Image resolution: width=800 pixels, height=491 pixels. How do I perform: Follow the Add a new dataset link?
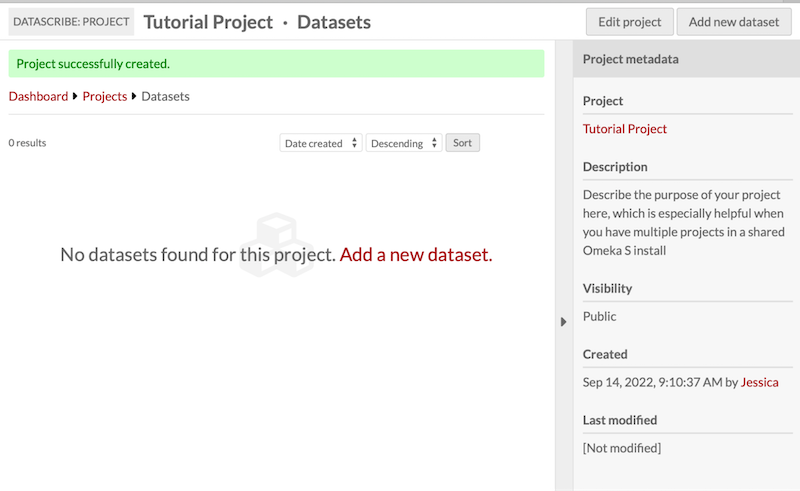point(416,254)
